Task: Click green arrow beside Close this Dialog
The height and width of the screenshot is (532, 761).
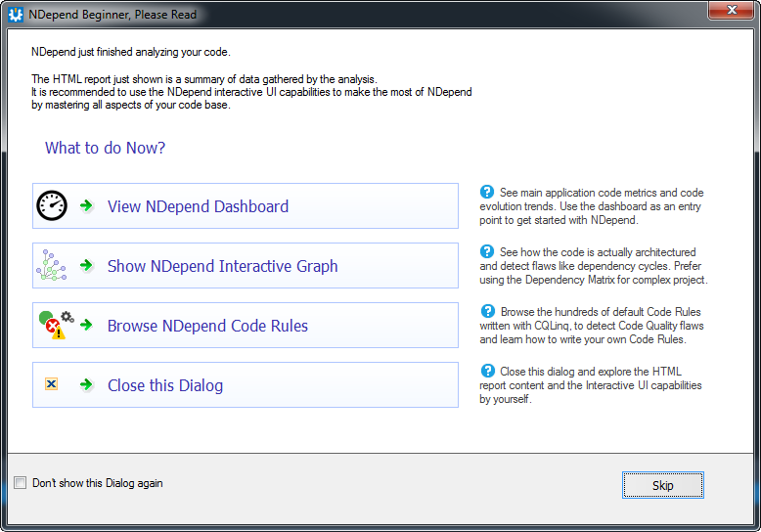Action: [86, 385]
